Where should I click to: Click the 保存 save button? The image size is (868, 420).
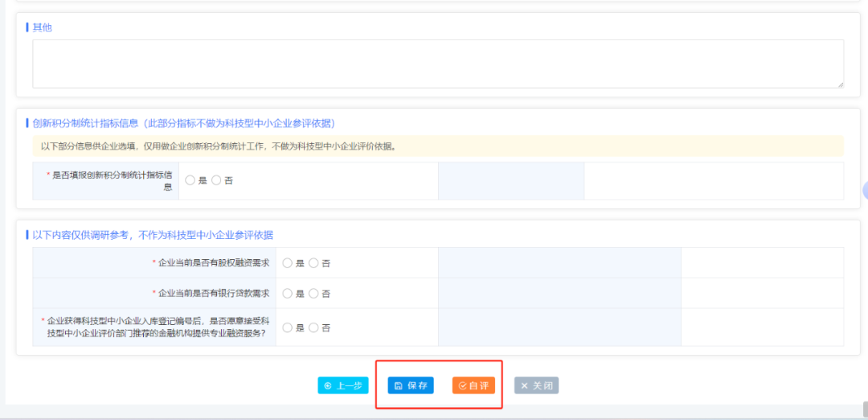click(x=411, y=385)
